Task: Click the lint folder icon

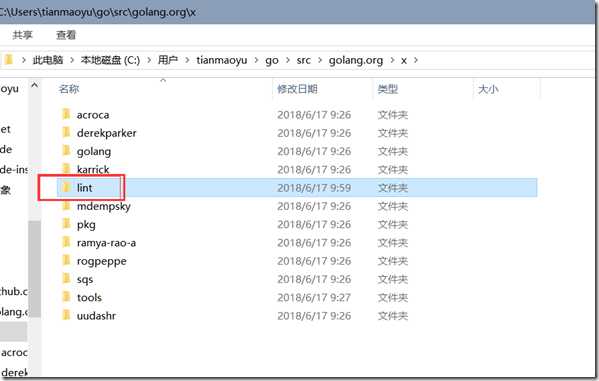Action: [66, 187]
